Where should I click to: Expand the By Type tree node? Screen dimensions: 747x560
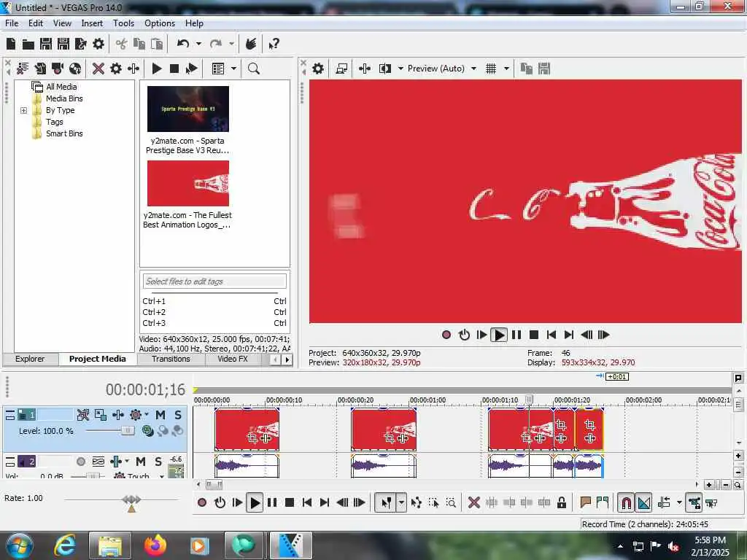pyautogui.click(x=23, y=110)
